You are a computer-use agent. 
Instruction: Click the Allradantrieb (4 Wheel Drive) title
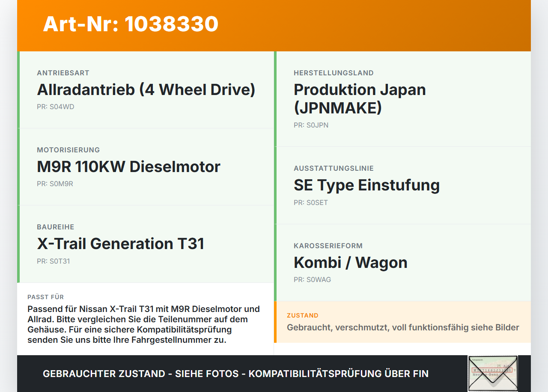[146, 89]
